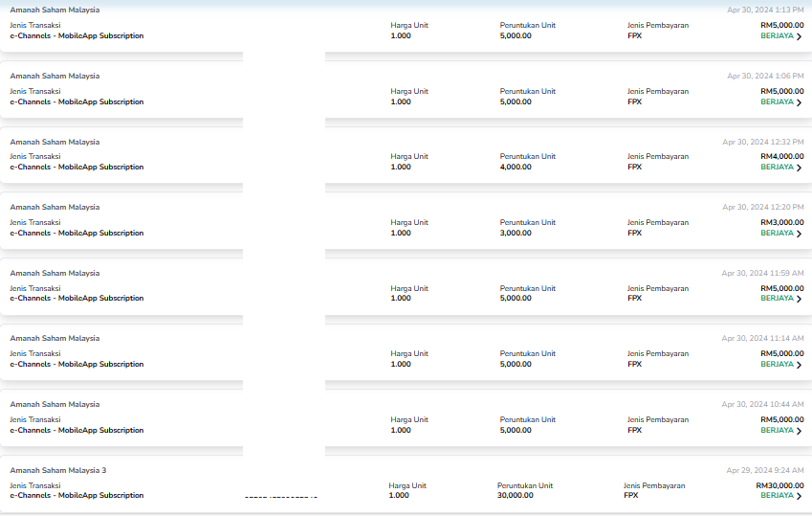812x516 pixels.
Task: Select the RM3,000.00 amount
Action: point(782,222)
